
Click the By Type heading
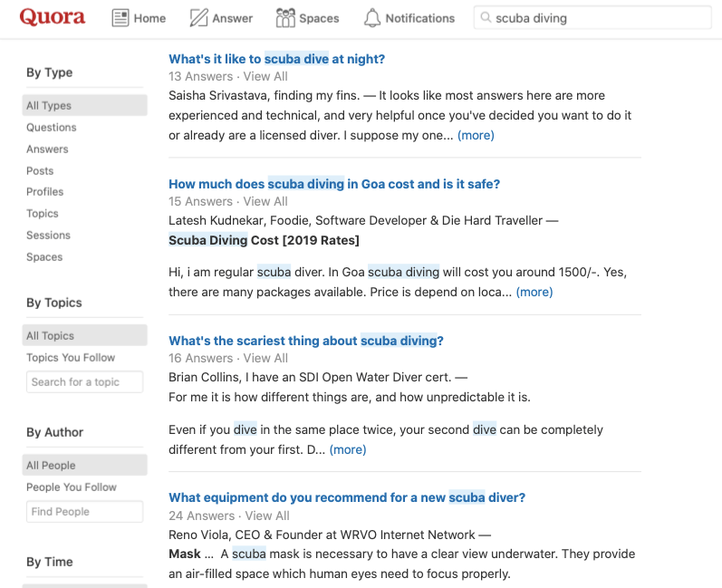49,72
